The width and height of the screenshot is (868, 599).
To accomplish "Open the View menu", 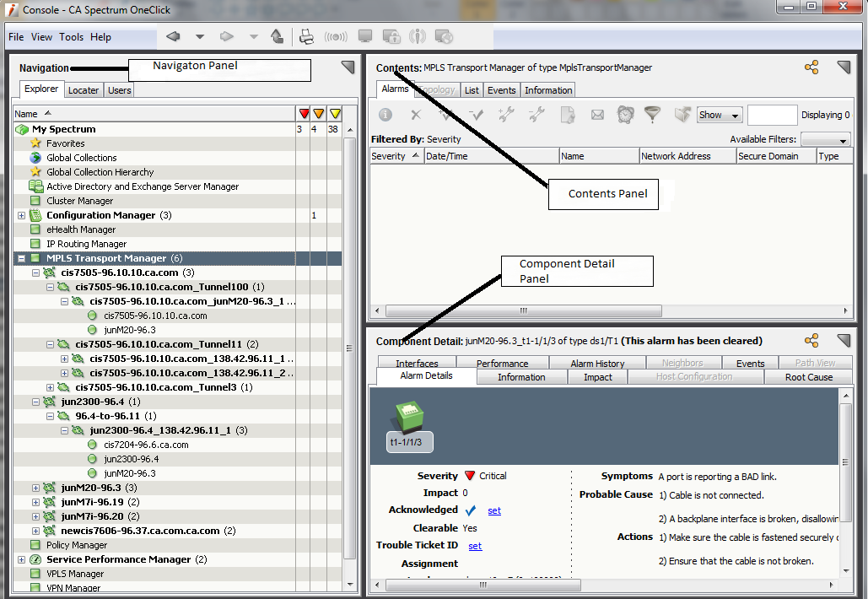I will point(41,36).
